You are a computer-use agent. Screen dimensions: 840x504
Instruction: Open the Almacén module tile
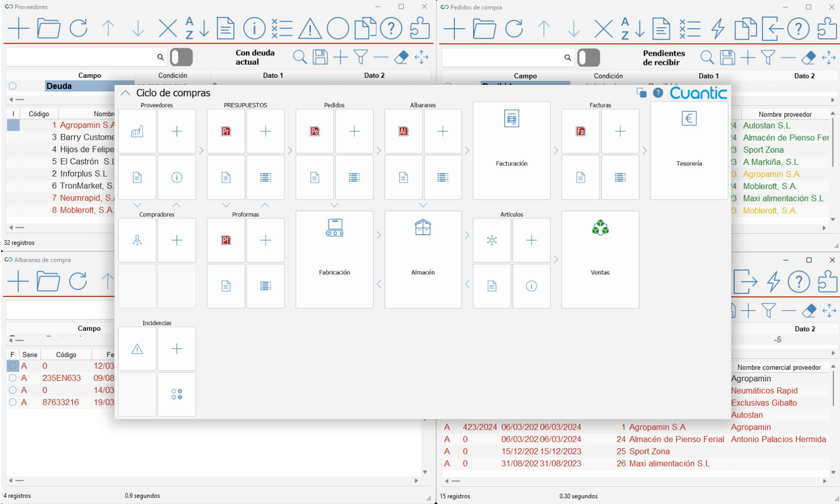(423, 259)
